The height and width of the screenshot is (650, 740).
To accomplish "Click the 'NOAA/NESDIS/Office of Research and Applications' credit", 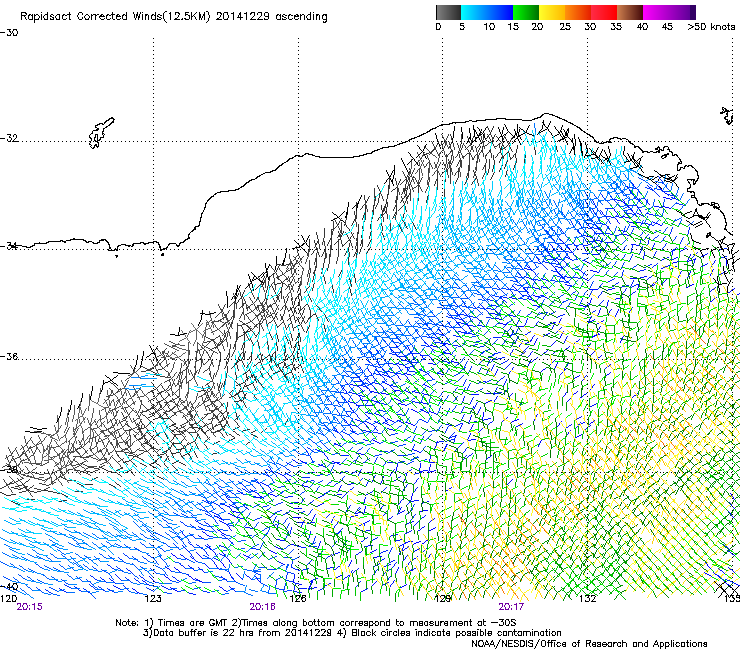I will click(x=589, y=643).
